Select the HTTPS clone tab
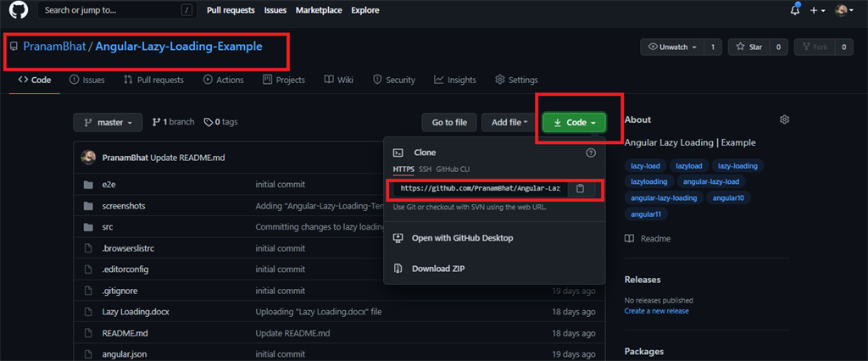 (x=403, y=169)
